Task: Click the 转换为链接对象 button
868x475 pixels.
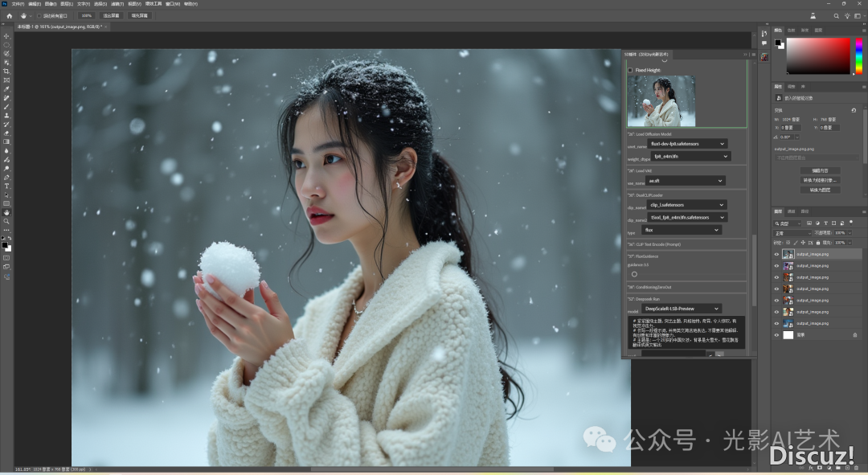Action: 821,180
